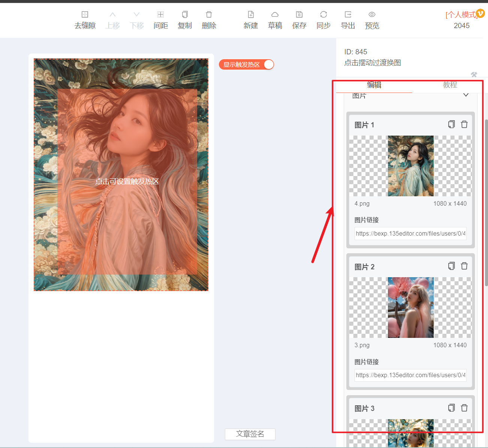
Task: Click the 同步 sync icon
Action: (324, 15)
